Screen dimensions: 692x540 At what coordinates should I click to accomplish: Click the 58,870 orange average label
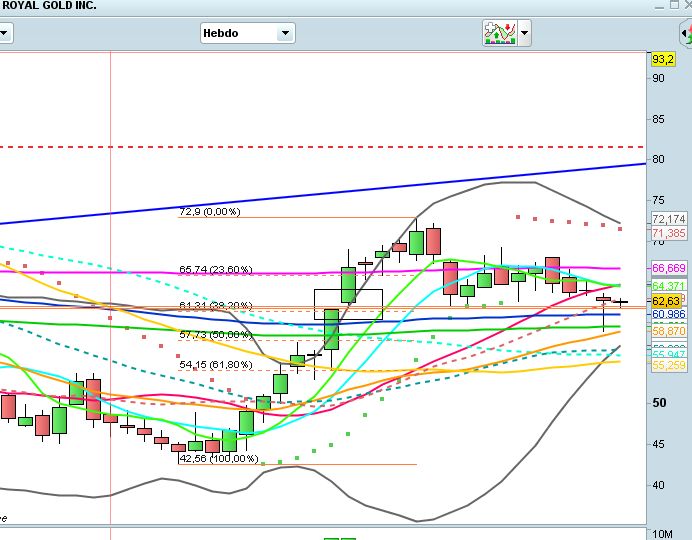point(669,331)
